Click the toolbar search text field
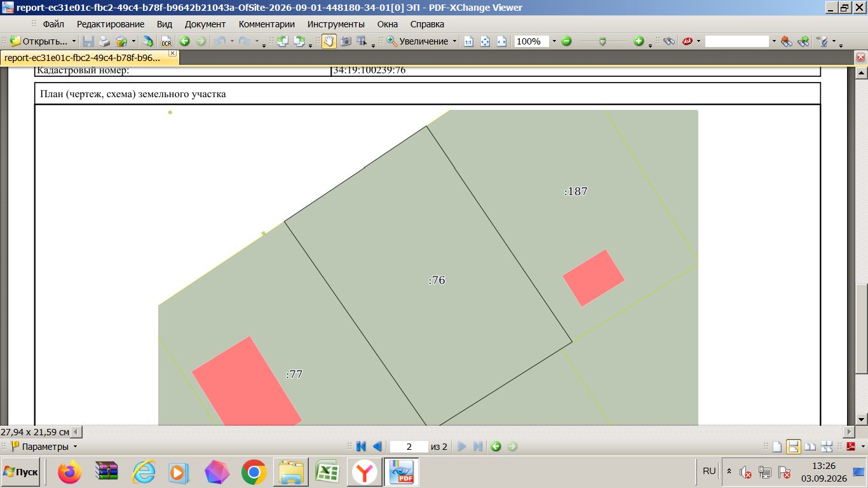The height and width of the screenshot is (488, 868). click(x=737, y=41)
